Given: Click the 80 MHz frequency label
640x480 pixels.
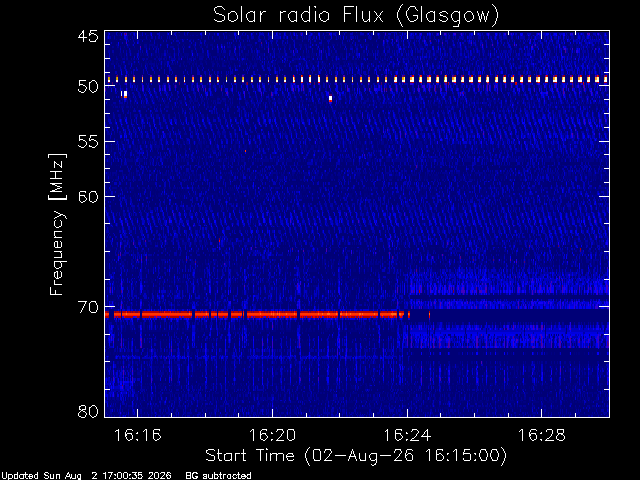Looking at the screenshot, I should coord(88,411).
